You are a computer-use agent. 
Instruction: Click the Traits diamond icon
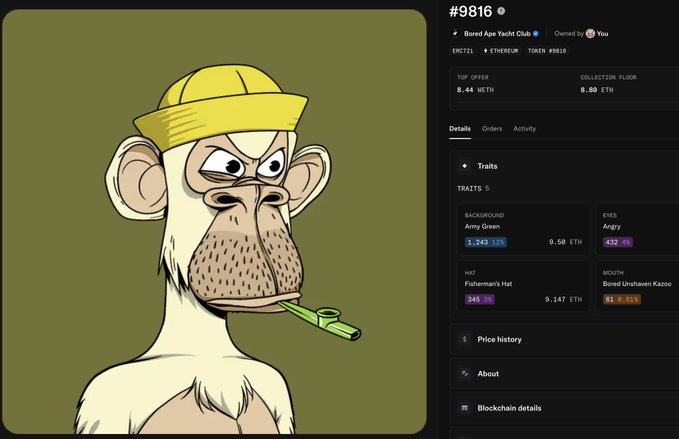pyautogui.click(x=465, y=166)
